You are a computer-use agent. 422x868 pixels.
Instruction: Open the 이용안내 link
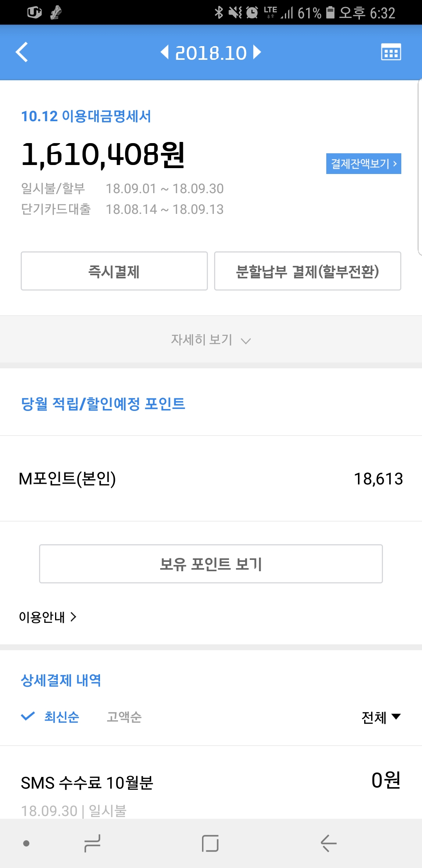(x=48, y=617)
